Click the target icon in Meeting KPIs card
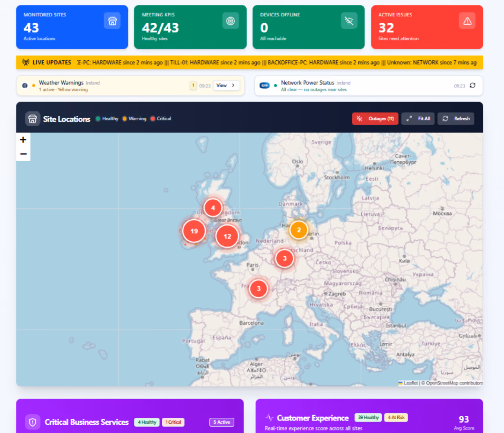Image resolution: width=504 pixels, height=433 pixels. click(230, 21)
